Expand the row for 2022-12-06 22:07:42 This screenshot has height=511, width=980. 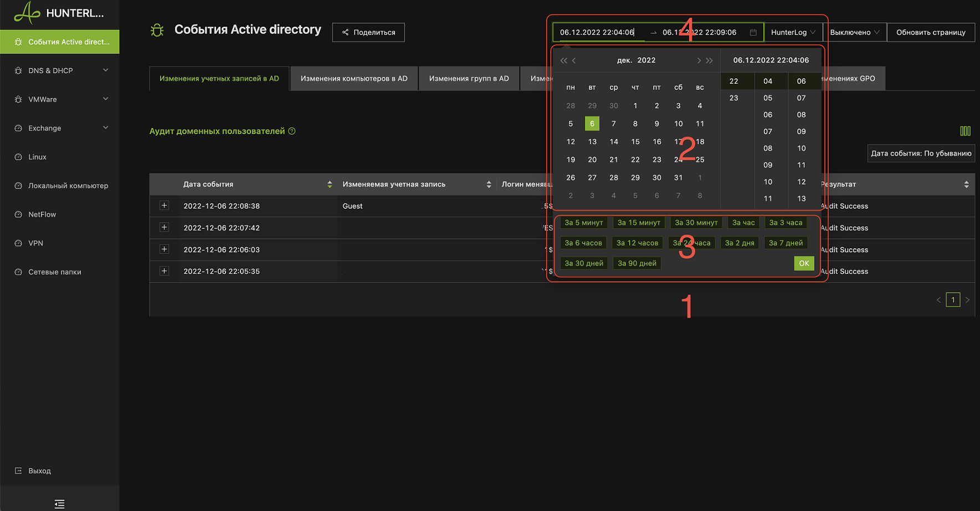click(164, 227)
